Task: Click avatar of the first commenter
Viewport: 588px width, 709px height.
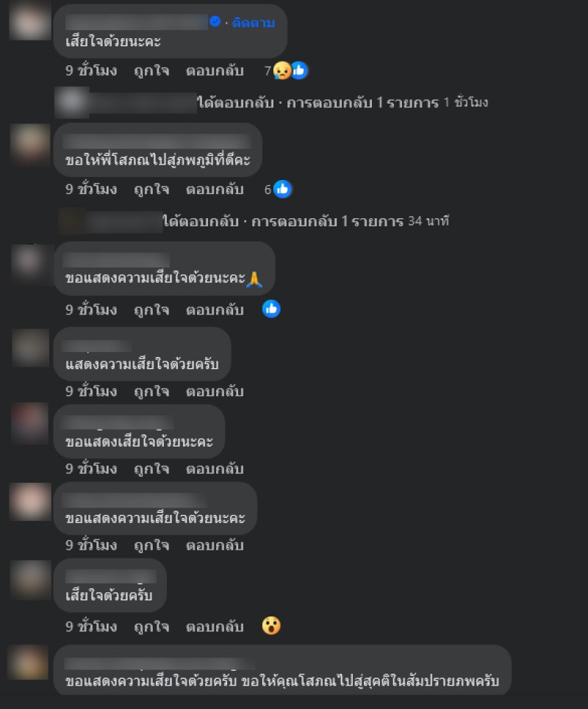Action: click(30, 21)
